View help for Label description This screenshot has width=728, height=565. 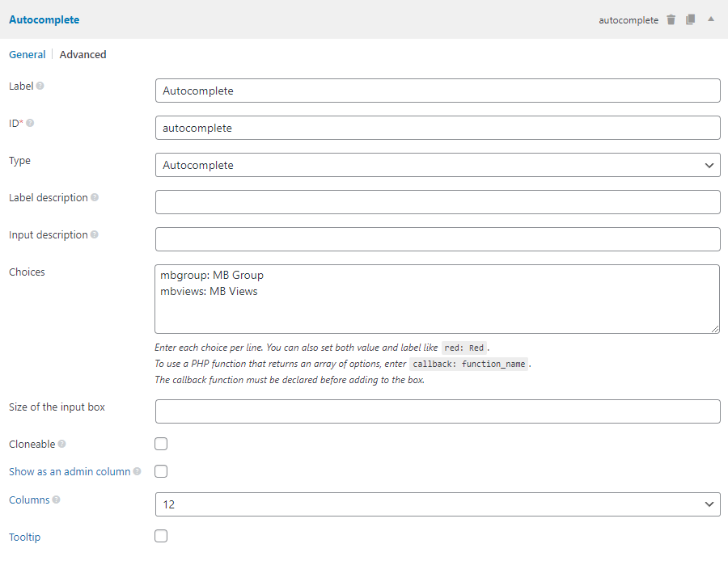click(x=93, y=197)
